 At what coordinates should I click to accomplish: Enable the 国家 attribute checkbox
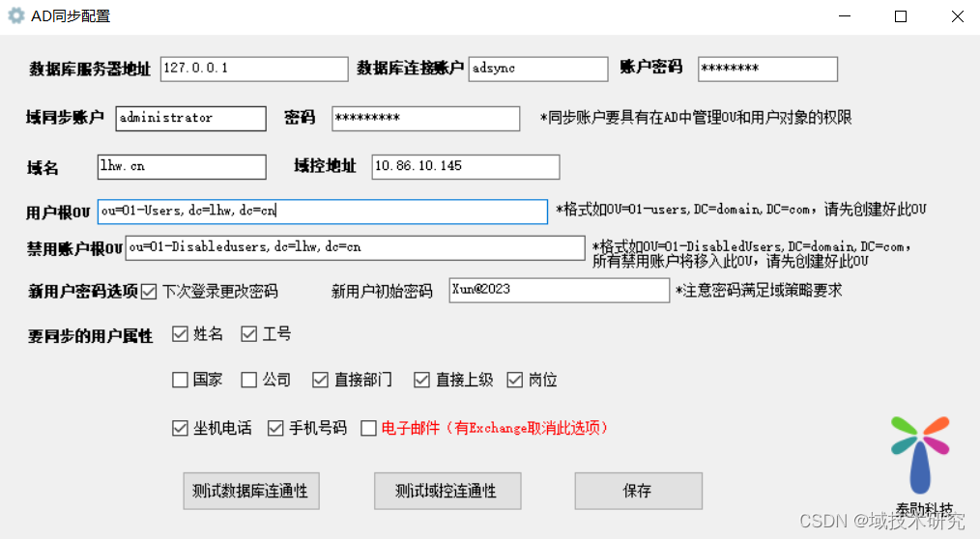pos(180,380)
